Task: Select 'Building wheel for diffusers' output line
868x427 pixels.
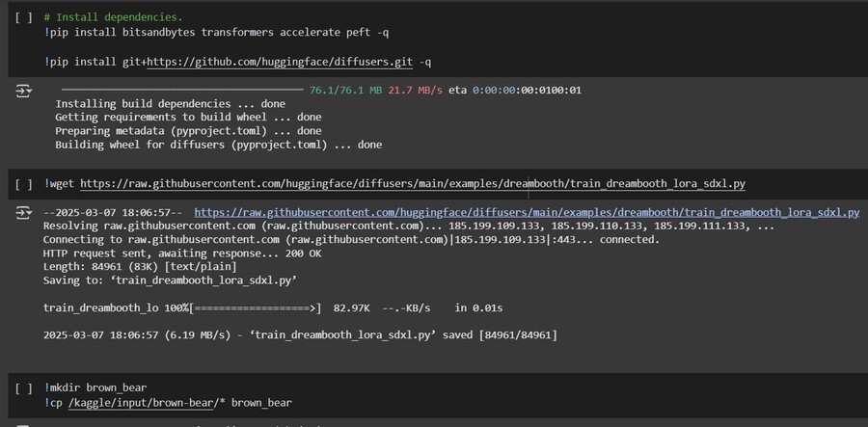Action: click(x=219, y=145)
